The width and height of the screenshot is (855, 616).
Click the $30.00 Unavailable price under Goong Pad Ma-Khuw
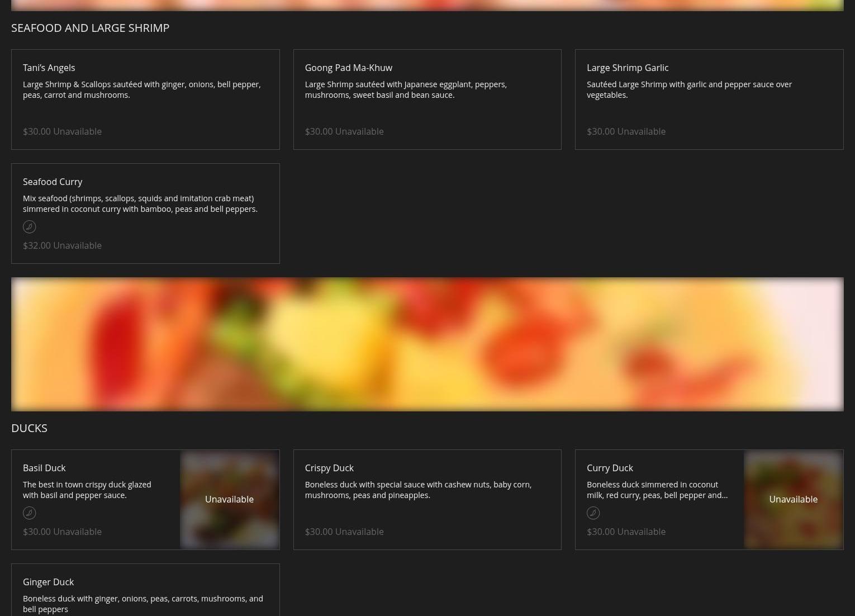coord(344,131)
